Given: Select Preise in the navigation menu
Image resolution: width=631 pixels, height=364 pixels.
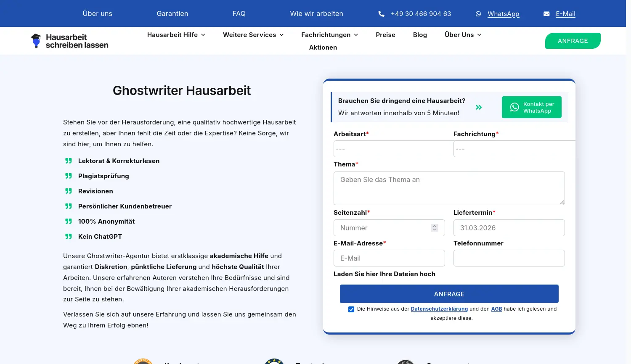Looking at the screenshot, I should (x=385, y=35).
